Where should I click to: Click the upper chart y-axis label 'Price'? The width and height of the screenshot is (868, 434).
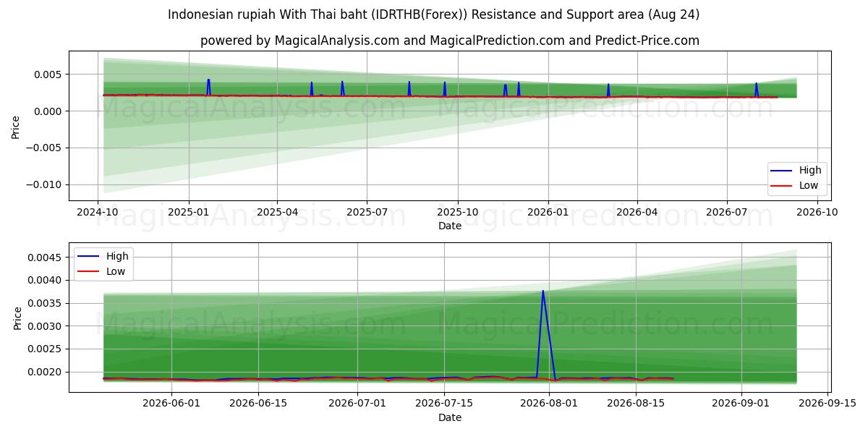[x=16, y=126]
